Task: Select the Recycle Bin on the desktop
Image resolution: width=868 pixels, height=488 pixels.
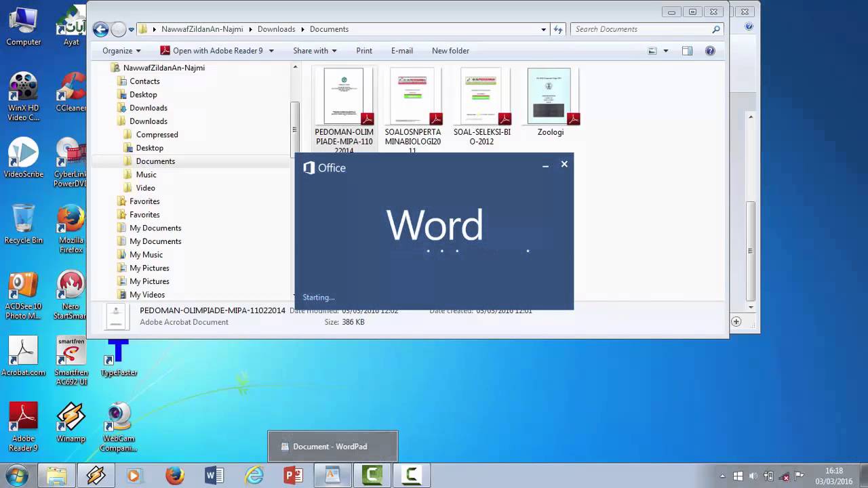Action: point(24,224)
